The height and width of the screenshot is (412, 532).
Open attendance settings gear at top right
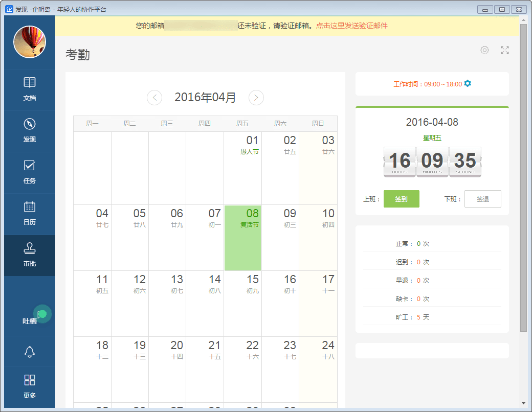pyautogui.click(x=484, y=50)
